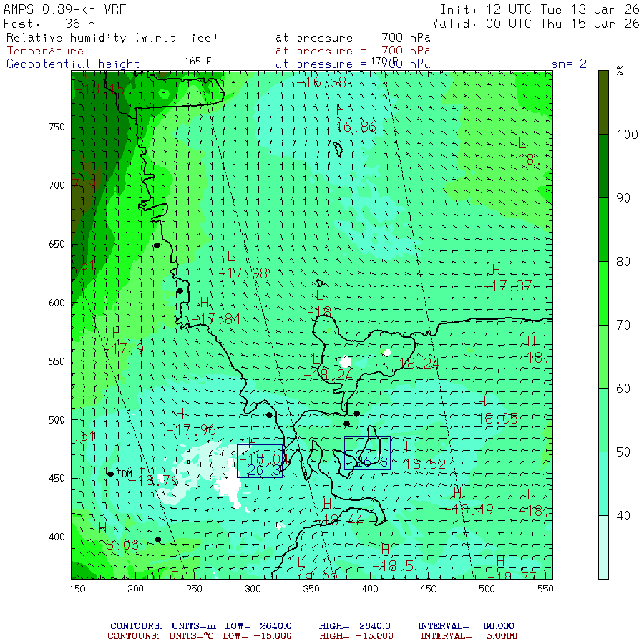Click the '-18.49' temperature high value
644x644 pixels.
click(469, 510)
